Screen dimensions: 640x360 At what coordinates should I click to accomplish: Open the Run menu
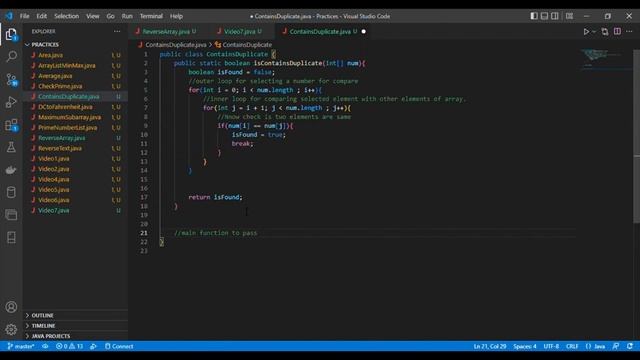coord(127,16)
